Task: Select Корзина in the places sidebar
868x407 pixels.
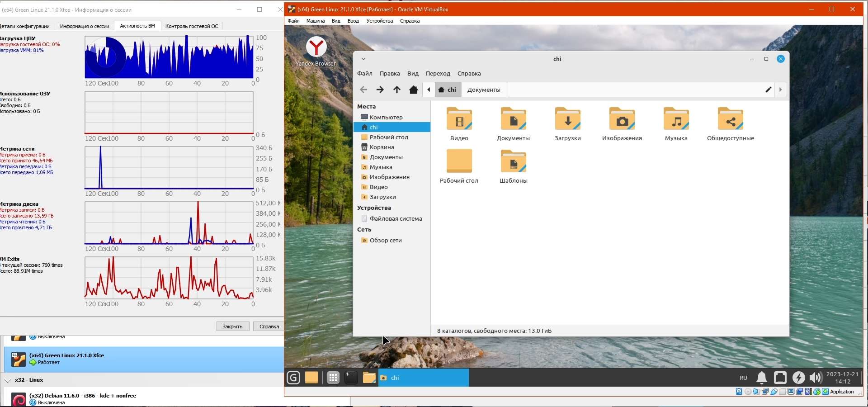Action: 382,147
